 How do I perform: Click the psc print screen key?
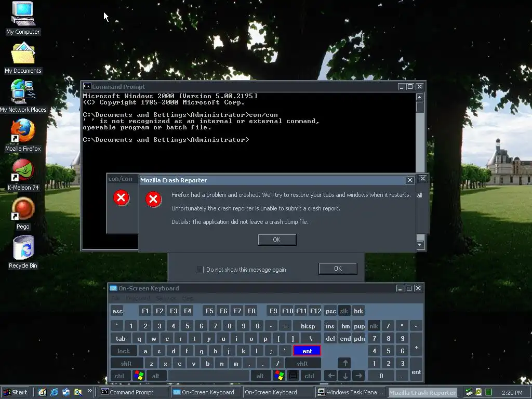[x=330, y=311]
